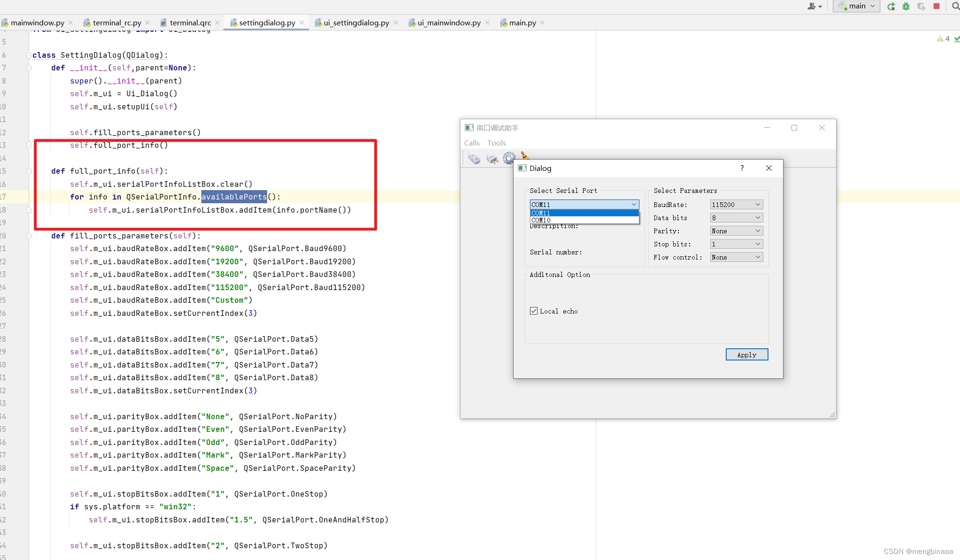The width and height of the screenshot is (960, 560).
Task: Click the warnings indicator showing 4
Action: point(943,38)
